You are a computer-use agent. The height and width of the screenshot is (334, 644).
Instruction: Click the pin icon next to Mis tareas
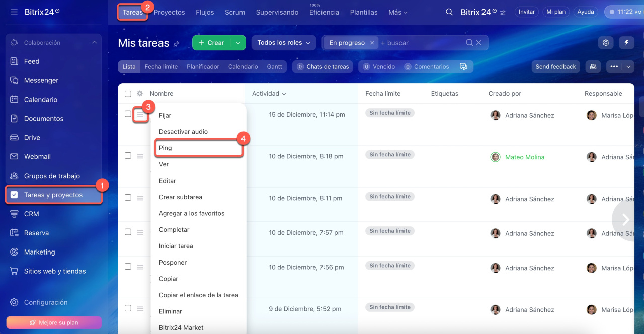click(x=177, y=44)
